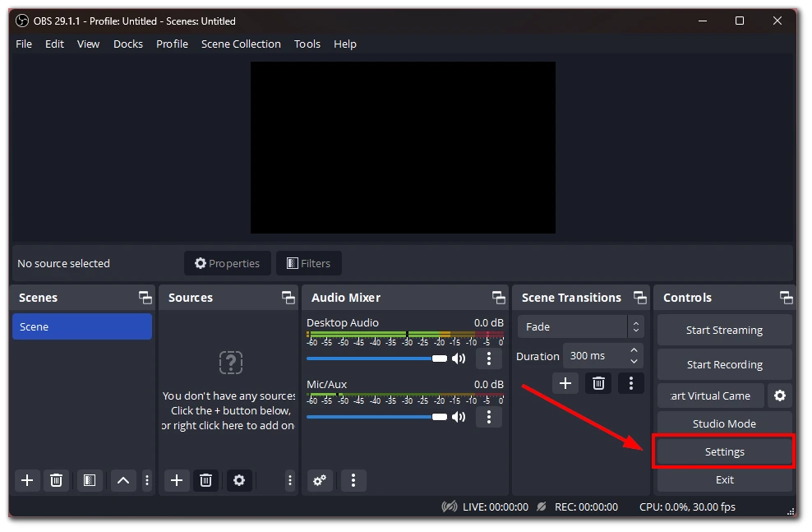Delete transition with trash icon
812x532 pixels.
click(598, 383)
